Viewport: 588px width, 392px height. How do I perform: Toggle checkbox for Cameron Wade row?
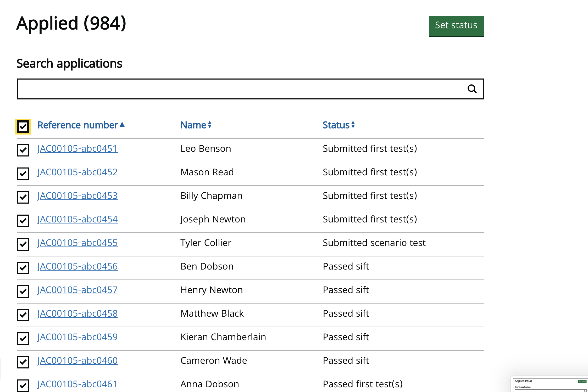[x=23, y=362]
